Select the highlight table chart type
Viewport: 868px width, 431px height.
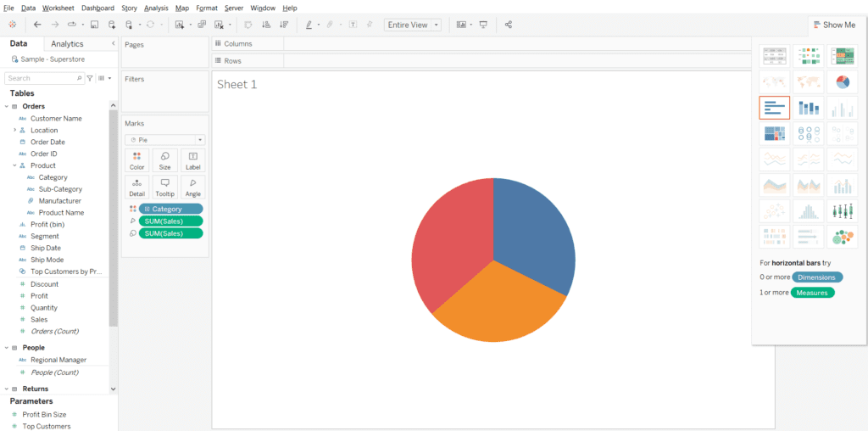coord(842,56)
